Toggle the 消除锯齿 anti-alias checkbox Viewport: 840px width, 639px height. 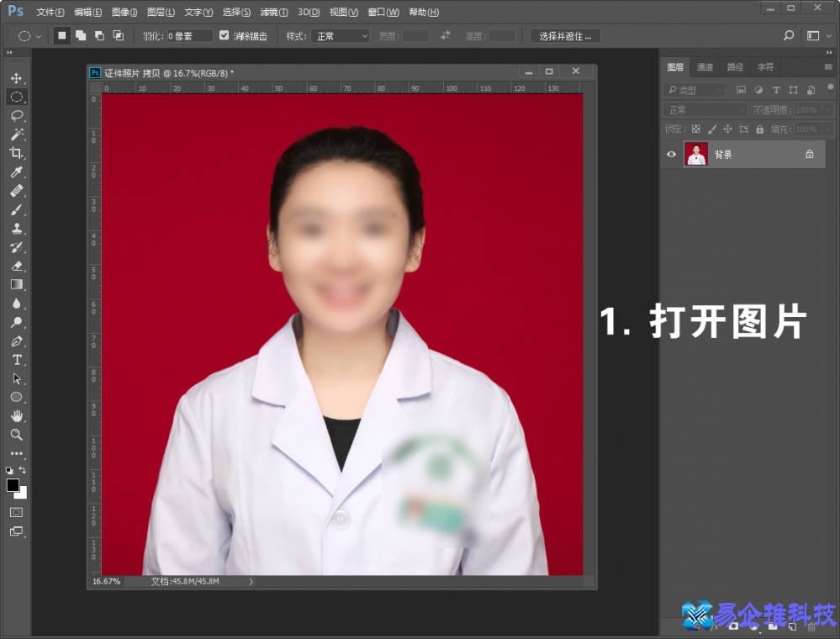pos(224,35)
